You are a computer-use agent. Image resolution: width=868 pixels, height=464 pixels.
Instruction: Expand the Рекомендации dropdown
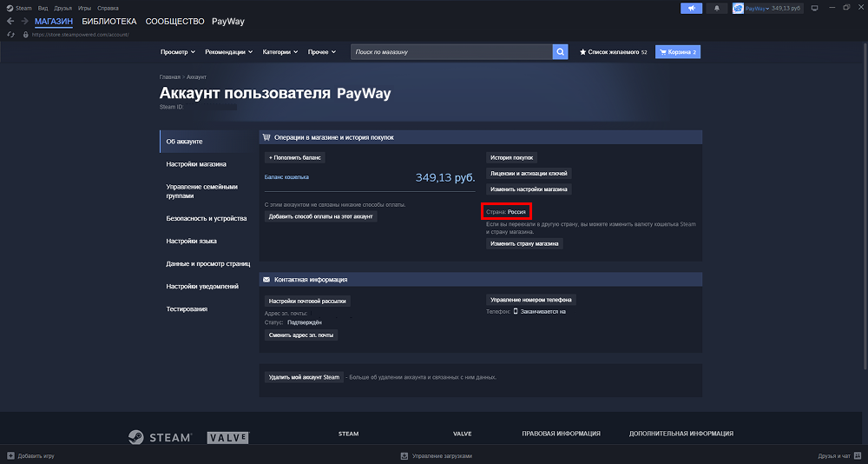228,52
